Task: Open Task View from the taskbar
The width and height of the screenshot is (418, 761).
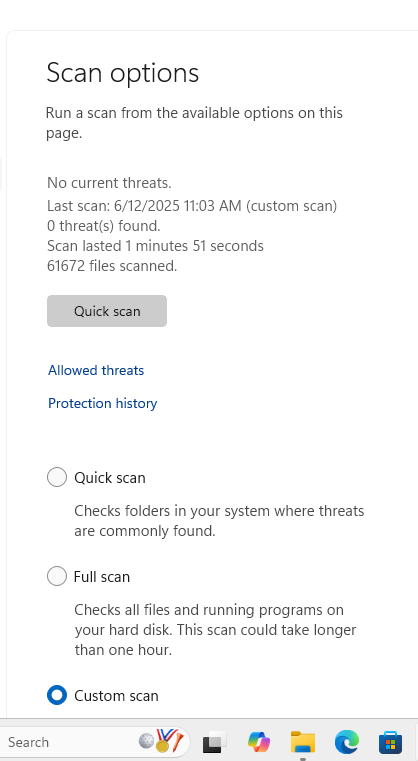Action: (215, 742)
